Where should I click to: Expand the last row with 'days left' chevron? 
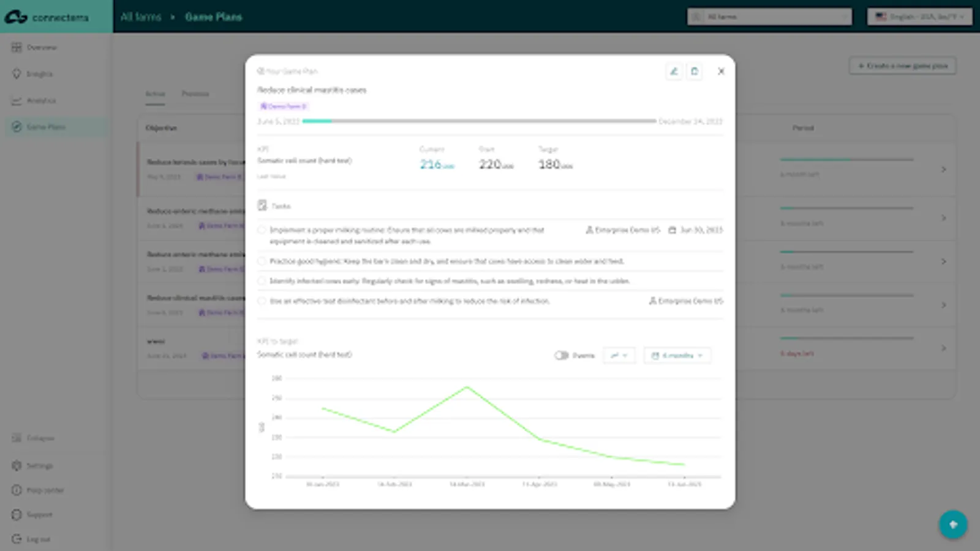click(943, 348)
